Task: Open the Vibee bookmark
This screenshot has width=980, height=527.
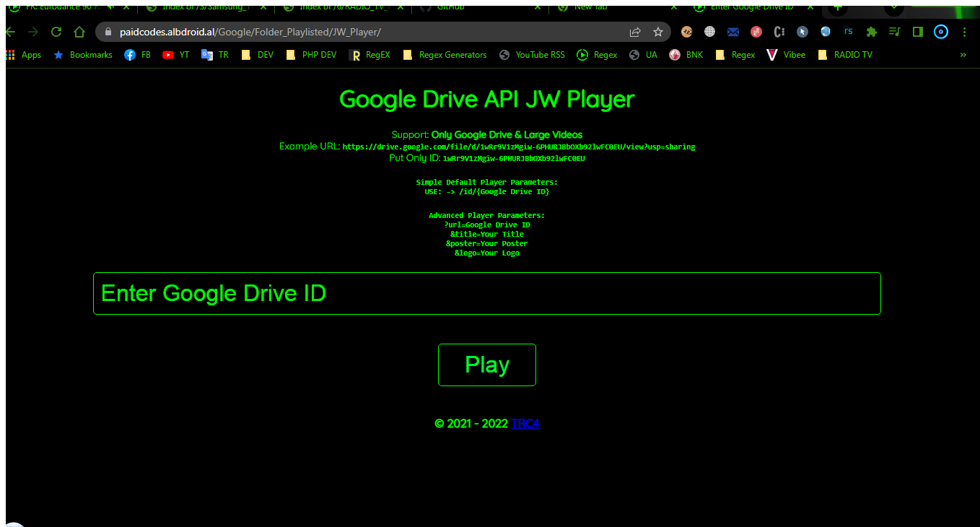Action: pyautogui.click(x=786, y=55)
